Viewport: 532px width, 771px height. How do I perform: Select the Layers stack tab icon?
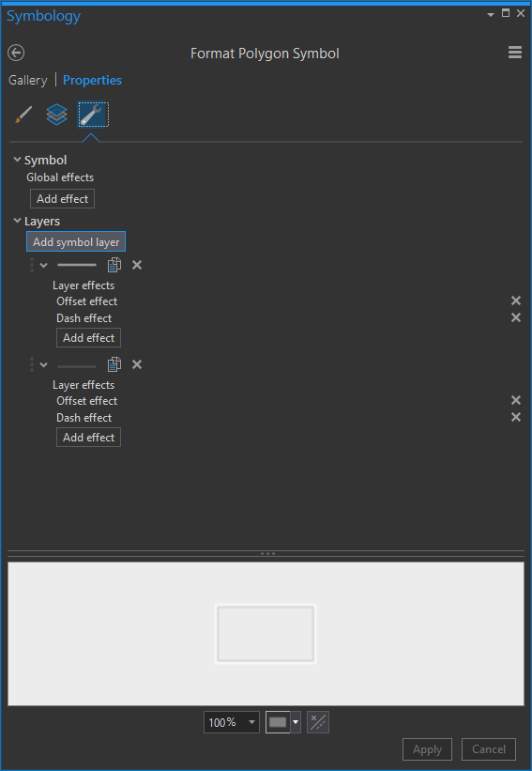[x=56, y=115]
